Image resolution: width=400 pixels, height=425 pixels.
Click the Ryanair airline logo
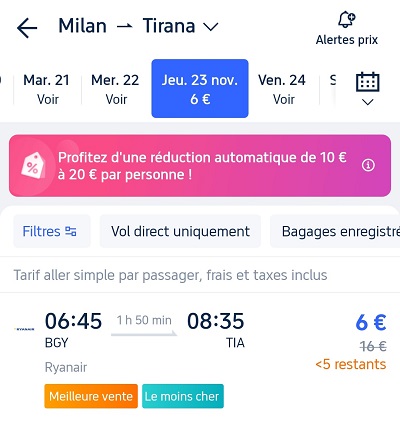tap(24, 329)
